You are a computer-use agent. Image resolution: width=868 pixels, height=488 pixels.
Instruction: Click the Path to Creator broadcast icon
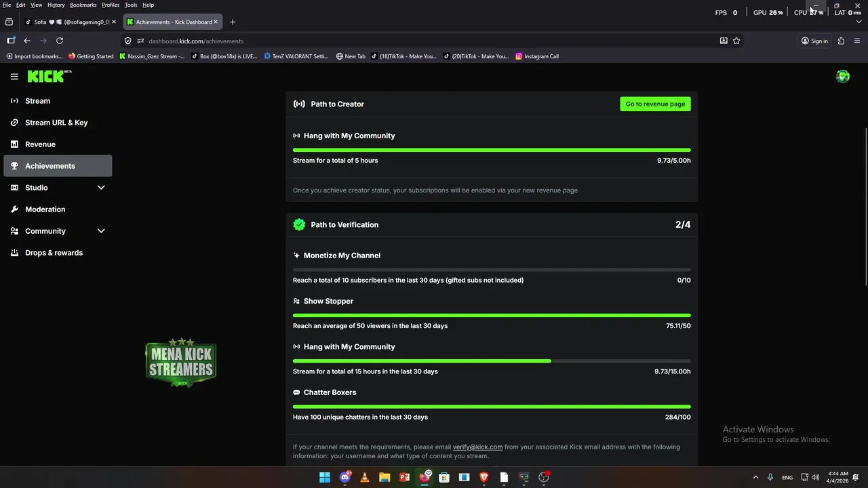click(x=299, y=104)
